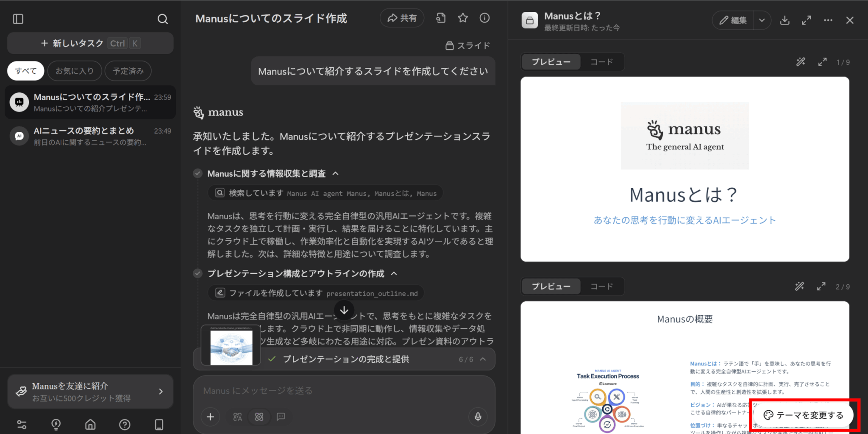This screenshot has width=868, height=434.
Task: Open the handshake image thumbnail preview
Action: pos(231,345)
